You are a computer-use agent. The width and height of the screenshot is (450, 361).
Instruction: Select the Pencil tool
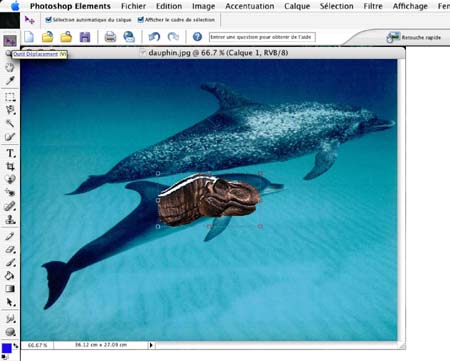pos(10,236)
